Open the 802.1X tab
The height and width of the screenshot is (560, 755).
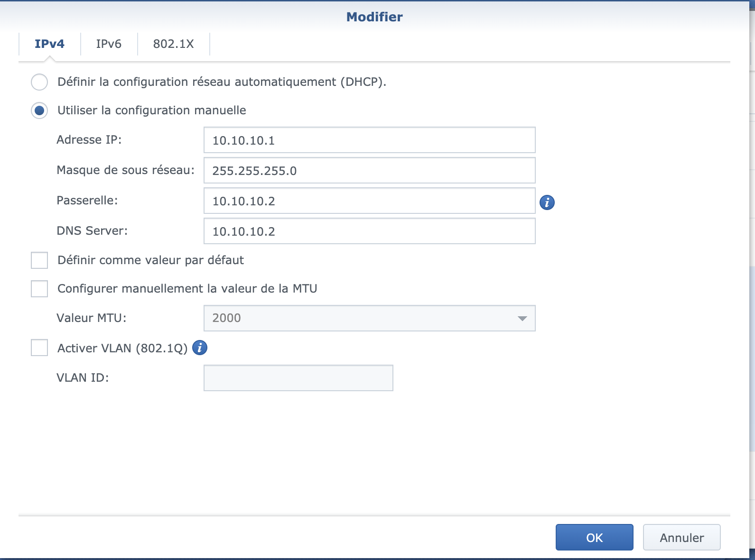click(x=173, y=44)
